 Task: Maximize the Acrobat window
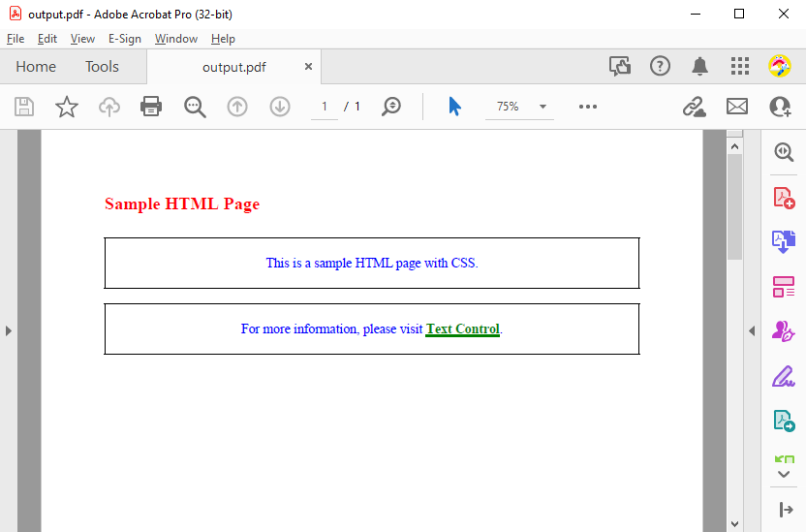click(739, 14)
